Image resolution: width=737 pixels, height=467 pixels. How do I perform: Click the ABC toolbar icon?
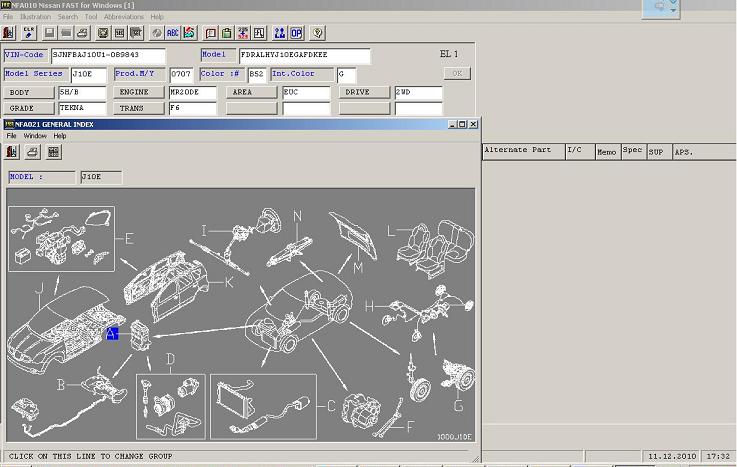coord(172,33)
